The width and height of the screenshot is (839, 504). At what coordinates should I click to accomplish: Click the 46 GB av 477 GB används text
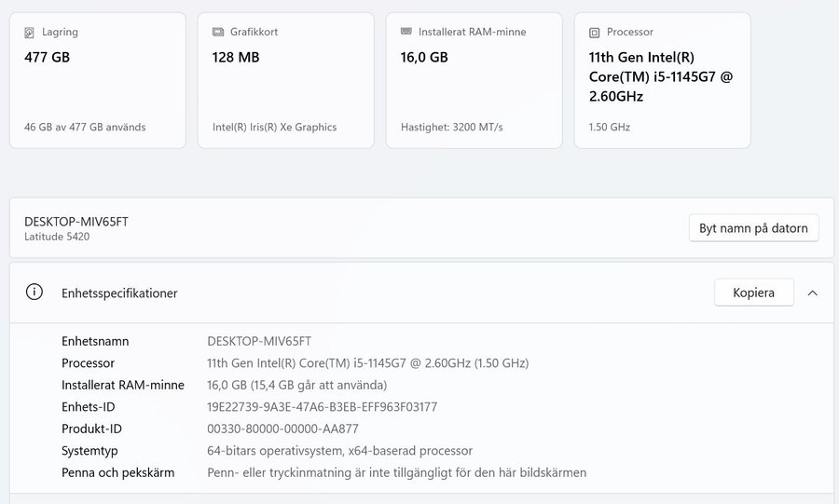pos(85,127)
